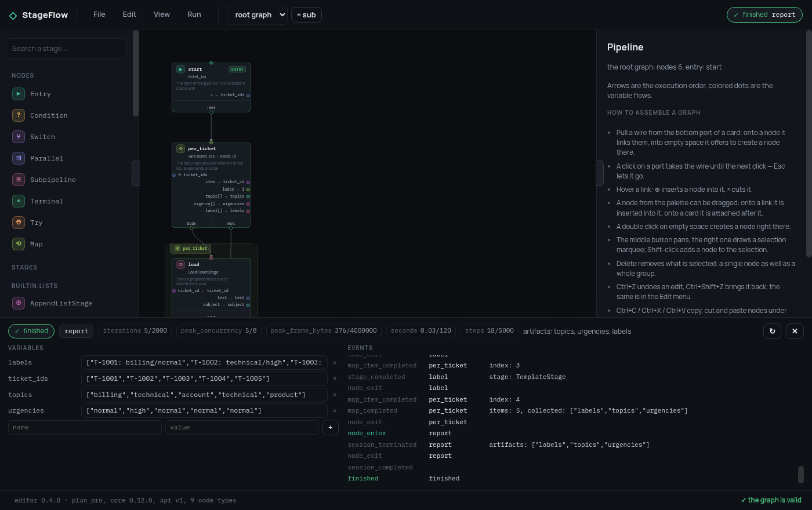
Task: Focus the new variable name field
Action: click(x=85, y=428)
